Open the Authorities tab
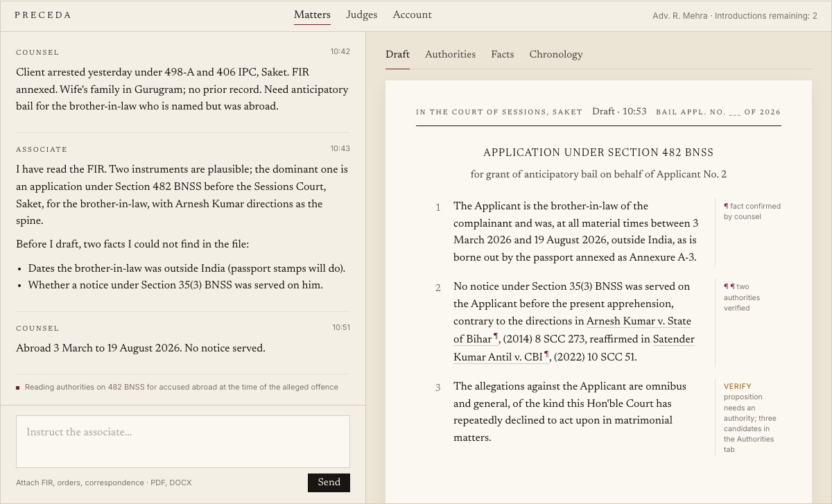The width and height of the screenshot is (832, 504). point(450,55)
